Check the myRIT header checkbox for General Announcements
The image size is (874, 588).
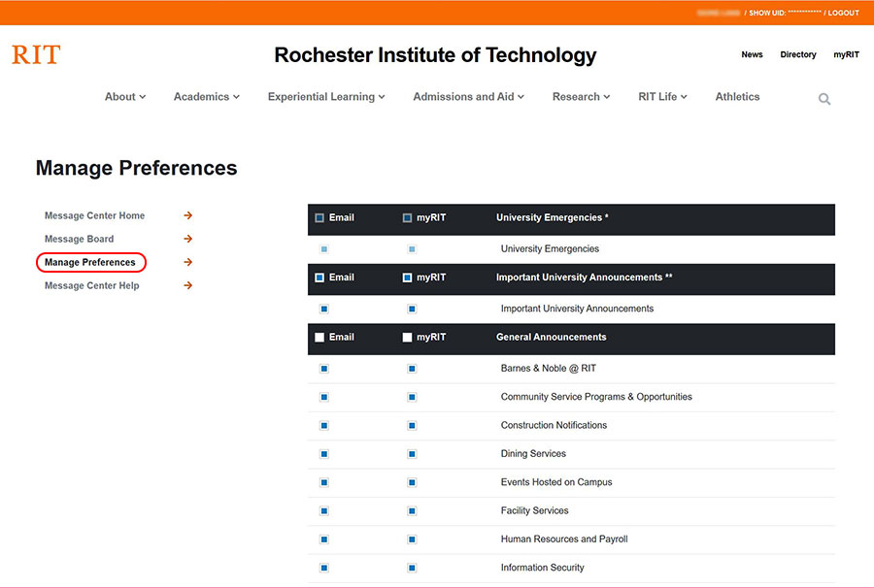click(x=407, y=338)
